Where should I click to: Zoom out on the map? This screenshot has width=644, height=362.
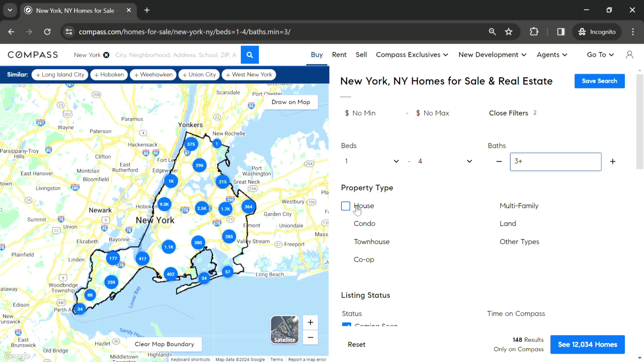[310, 338]
